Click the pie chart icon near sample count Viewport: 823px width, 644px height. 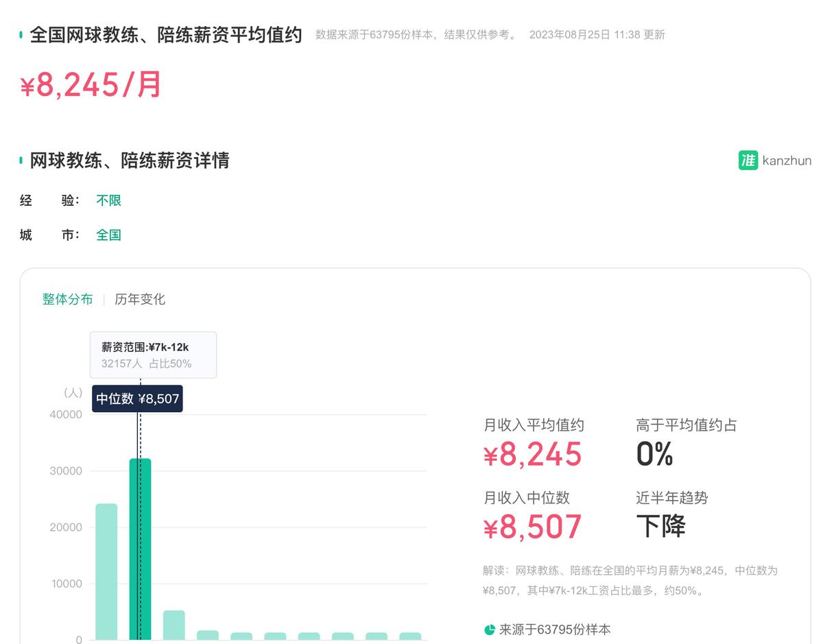click(489, 629)
